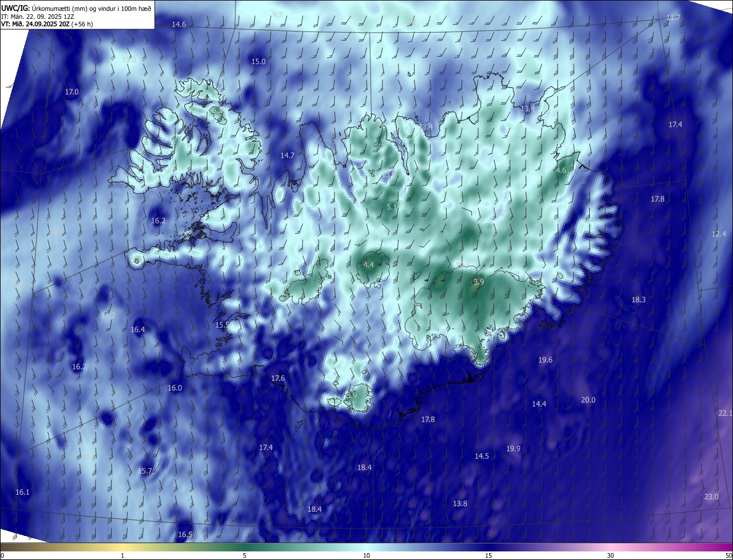Click the map value 18.3

click(639, 300)
